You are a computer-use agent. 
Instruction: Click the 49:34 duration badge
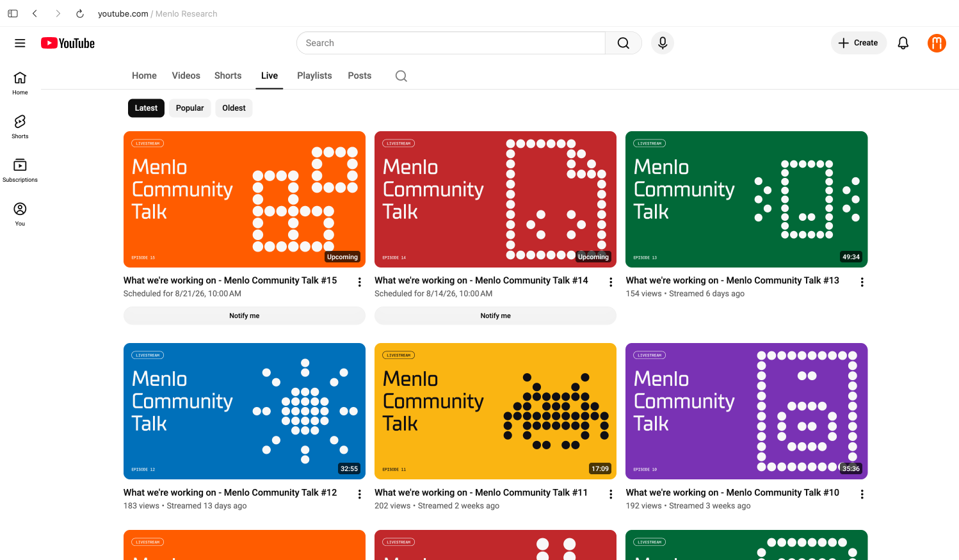click(x=851, y=257)
